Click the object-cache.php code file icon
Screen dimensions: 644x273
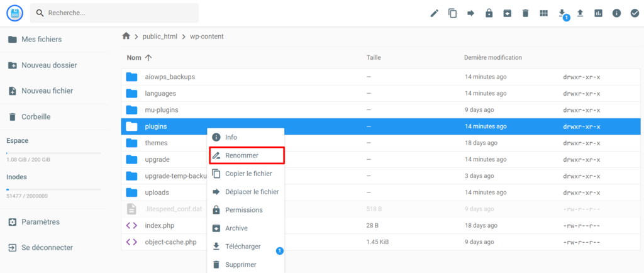[x=131, y=242]
